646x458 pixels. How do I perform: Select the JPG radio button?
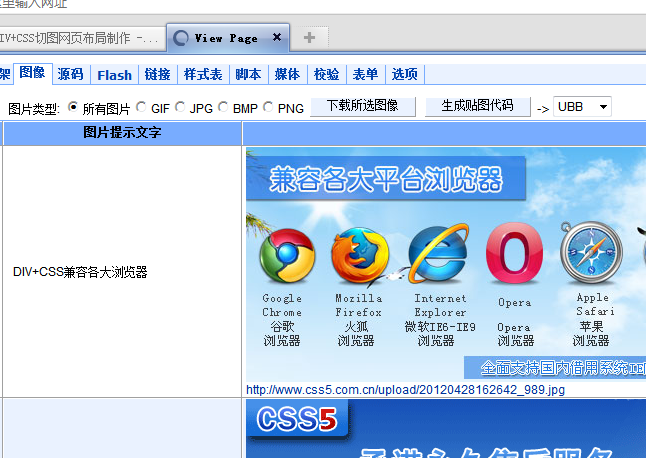click(x=180, y=107)
